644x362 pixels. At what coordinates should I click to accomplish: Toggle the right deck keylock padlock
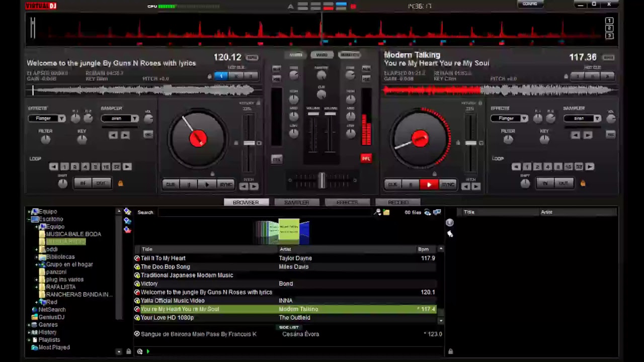tap(480, 103)
